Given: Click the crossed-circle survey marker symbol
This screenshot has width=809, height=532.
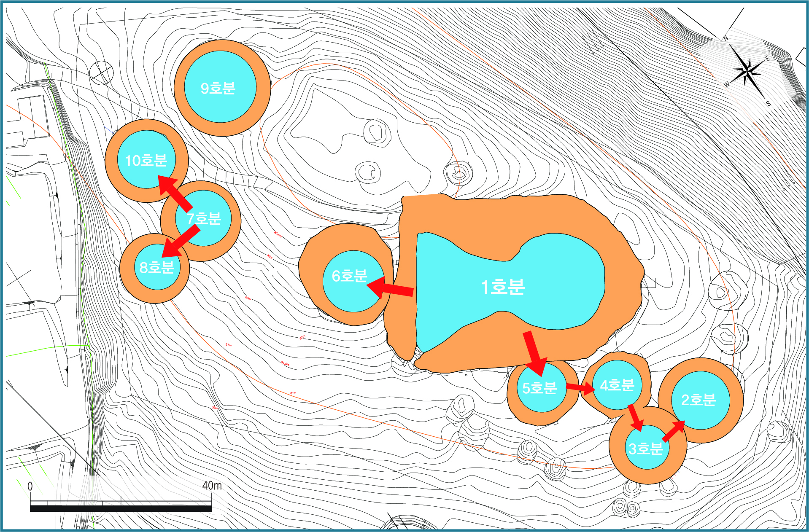Looking at the screenshot, I should 102,73.
